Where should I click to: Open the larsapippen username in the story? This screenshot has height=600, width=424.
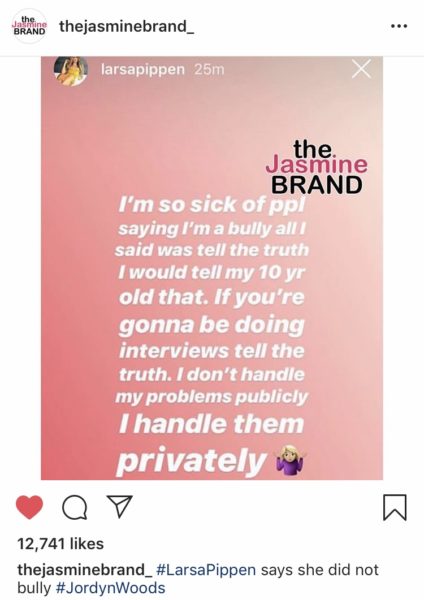[x=143, y=69]
